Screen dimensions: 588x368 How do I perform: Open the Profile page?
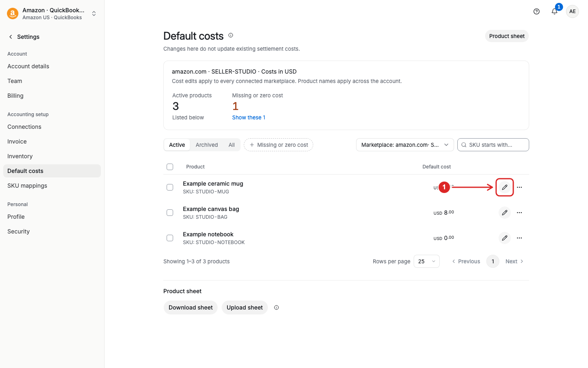(x=52, y=217)
